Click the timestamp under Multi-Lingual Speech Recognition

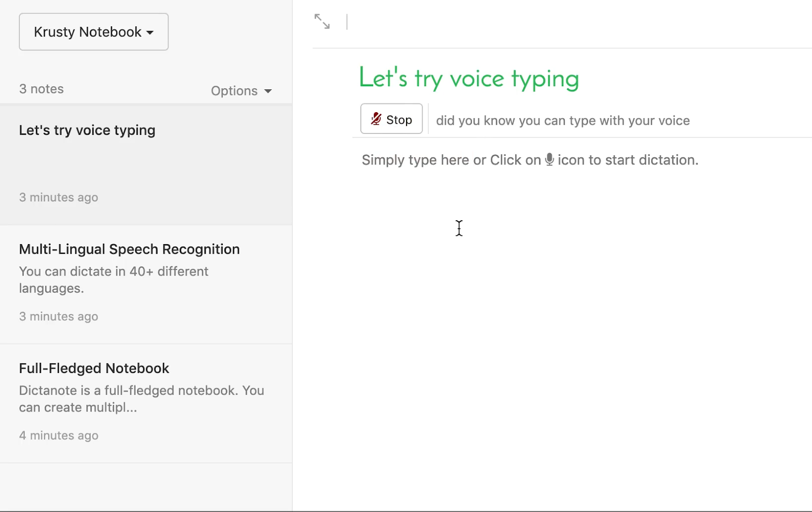coord(59,317)
